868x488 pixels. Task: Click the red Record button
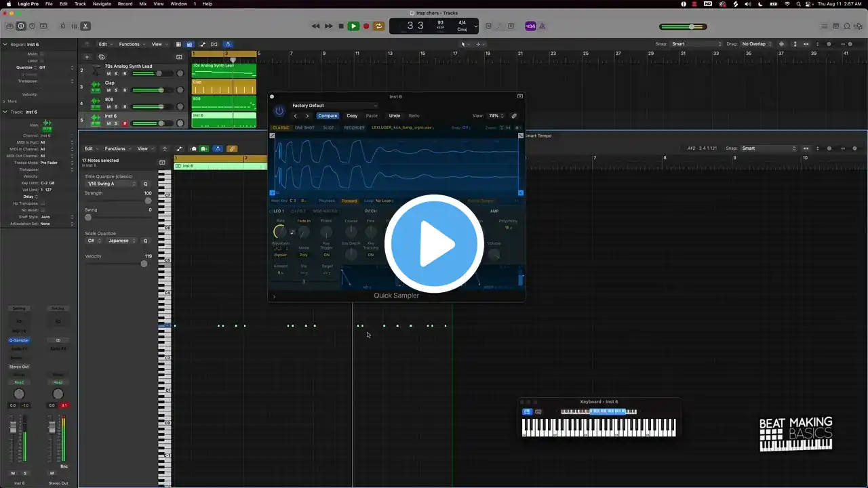[x=366, y=26]
